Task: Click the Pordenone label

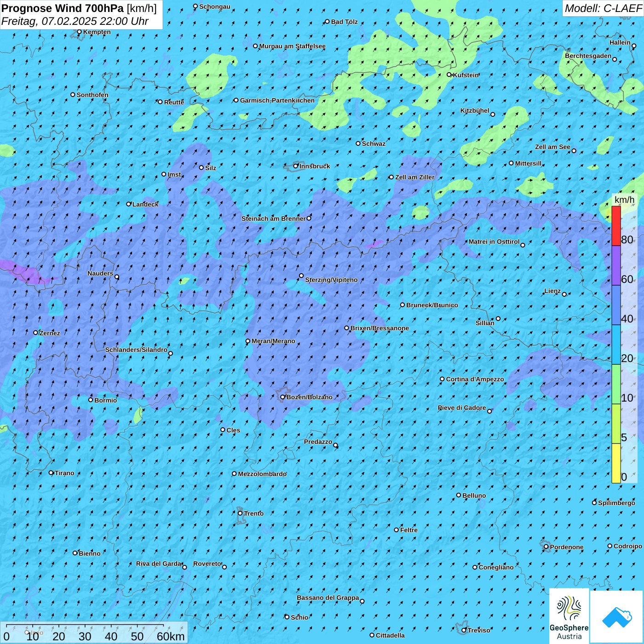Action: coord(567,547)
